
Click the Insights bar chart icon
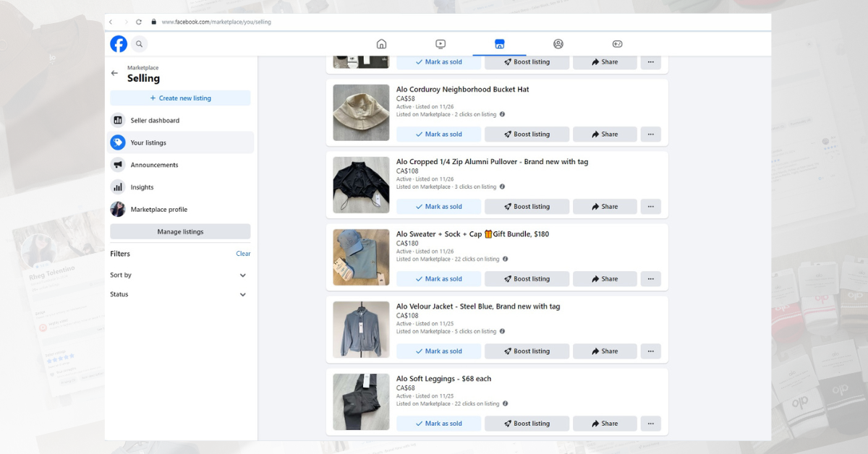click(x=118, y=187)
